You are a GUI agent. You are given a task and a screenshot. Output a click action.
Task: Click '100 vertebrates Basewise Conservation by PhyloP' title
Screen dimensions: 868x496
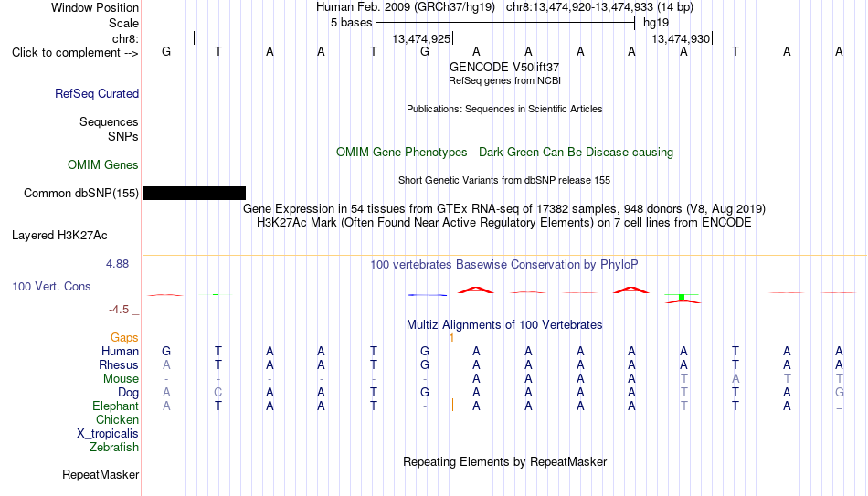(x=504, y=265)
